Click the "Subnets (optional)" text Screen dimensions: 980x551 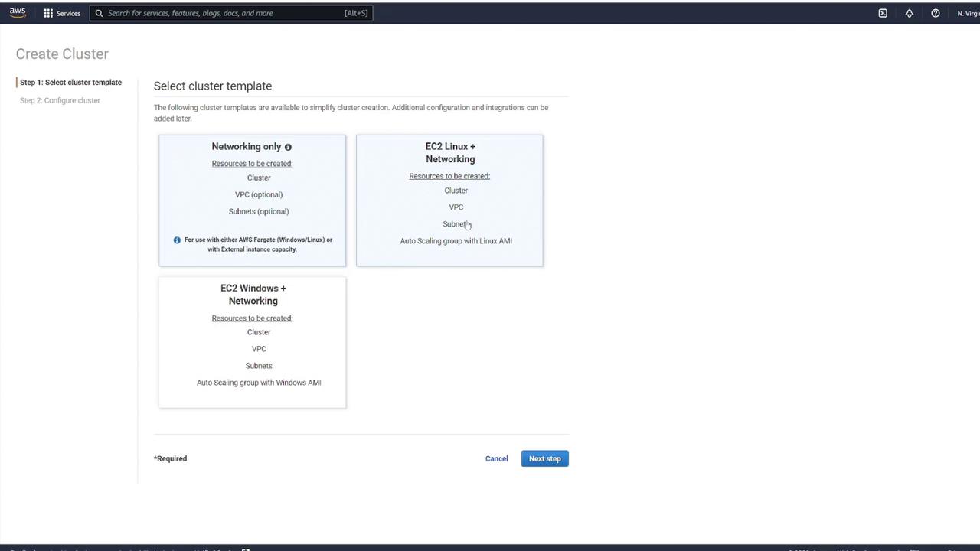[x=259, y=211]
